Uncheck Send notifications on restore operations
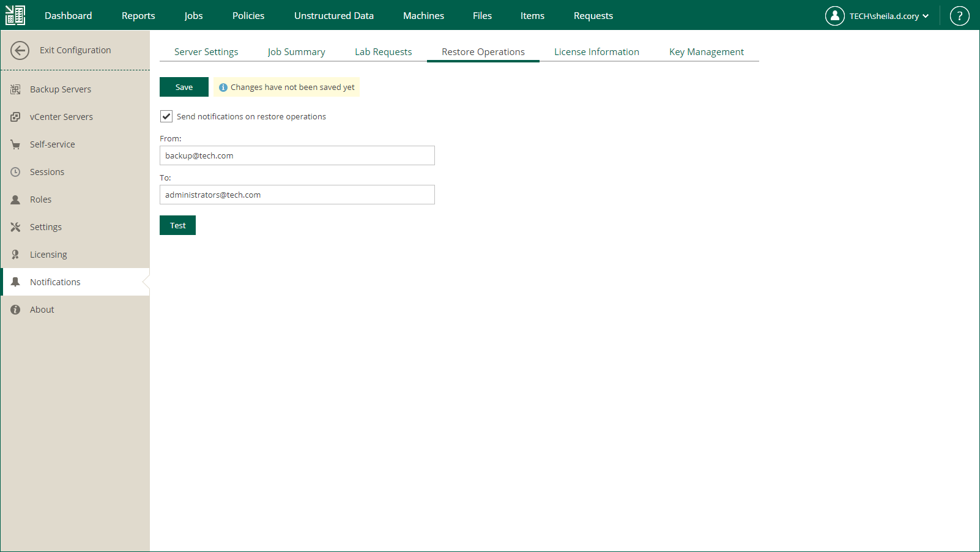The height and width of the screenshot is (552, 980). coord(166,116)
